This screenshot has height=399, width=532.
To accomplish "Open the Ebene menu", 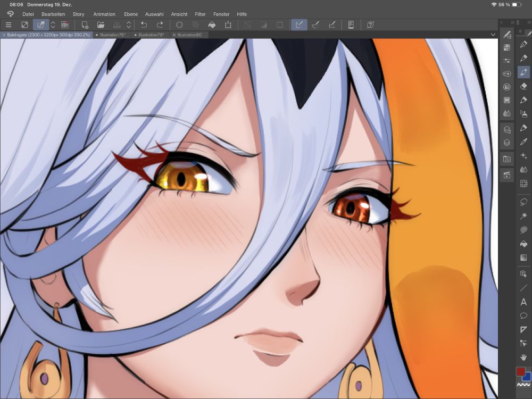I will coord(131,14).
